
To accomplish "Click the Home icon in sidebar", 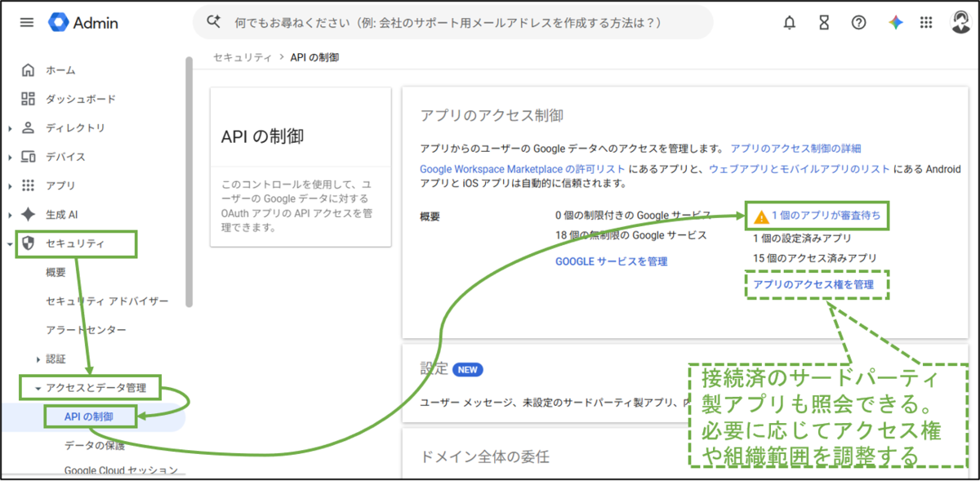I will coord(29,70).
